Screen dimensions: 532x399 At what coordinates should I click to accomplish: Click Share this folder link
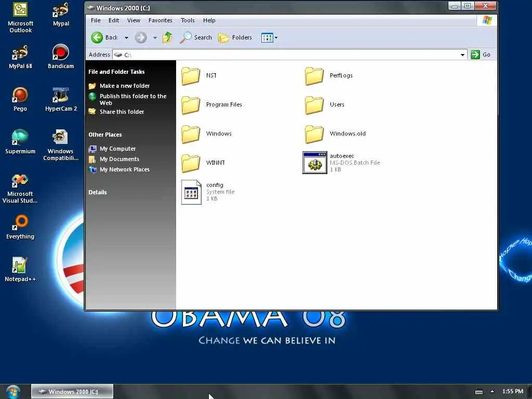pyautogui.click(x=122, y=112)
